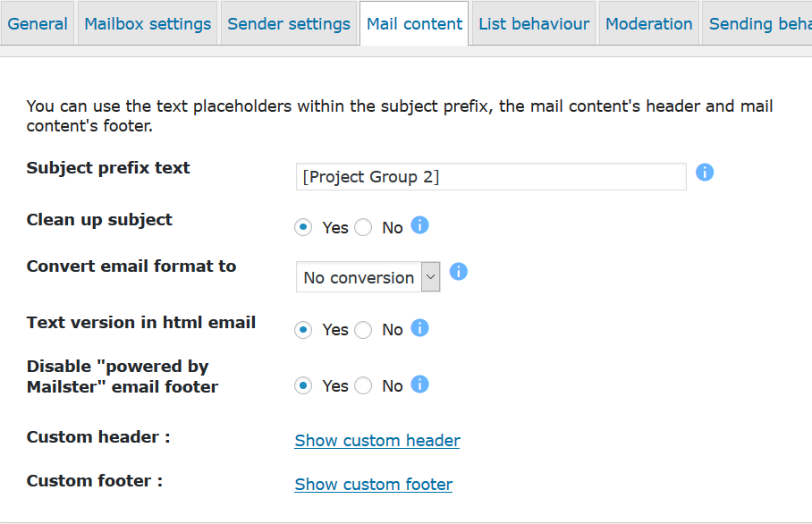Click info icon beside Clean up subject

click(419, 225)
